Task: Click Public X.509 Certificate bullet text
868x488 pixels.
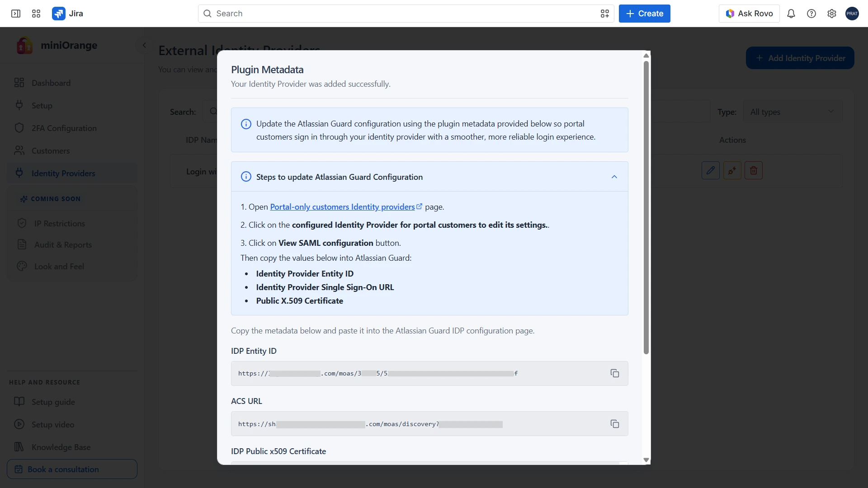Action: point(299,300)
